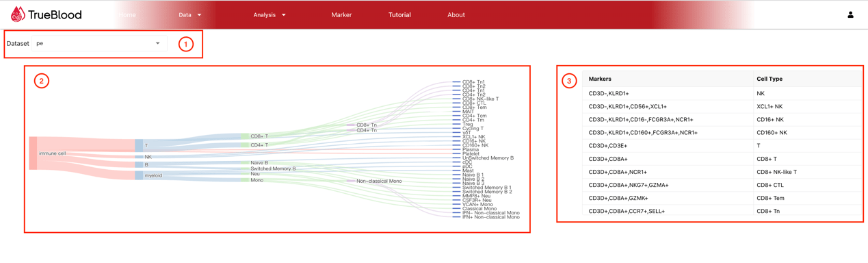Go to the Marker page
This screenshot has width=868, height=263.
click(341, 15)
